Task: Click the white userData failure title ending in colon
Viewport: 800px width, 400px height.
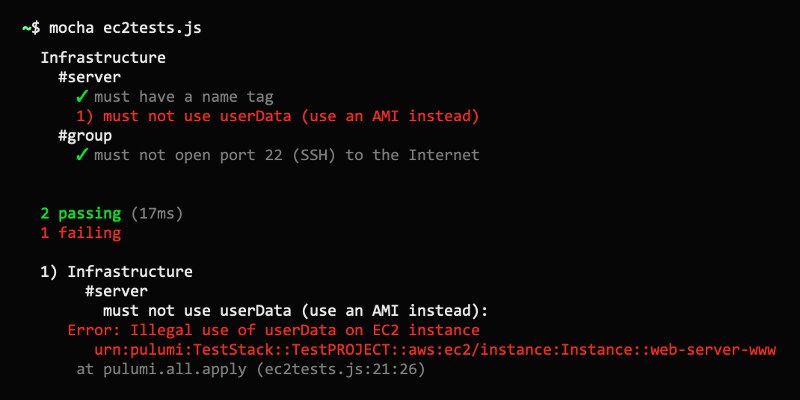Action: click(x=295, y=311)
